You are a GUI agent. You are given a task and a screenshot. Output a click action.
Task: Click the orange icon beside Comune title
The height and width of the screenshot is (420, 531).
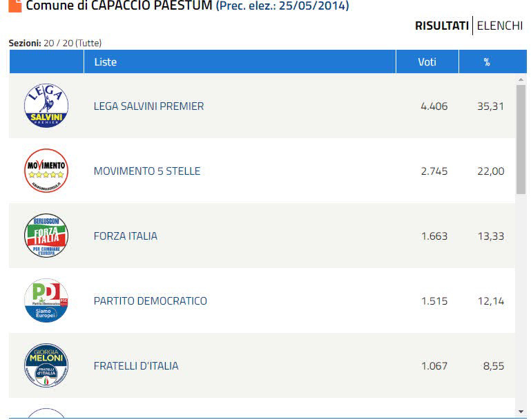pos(15,6)
